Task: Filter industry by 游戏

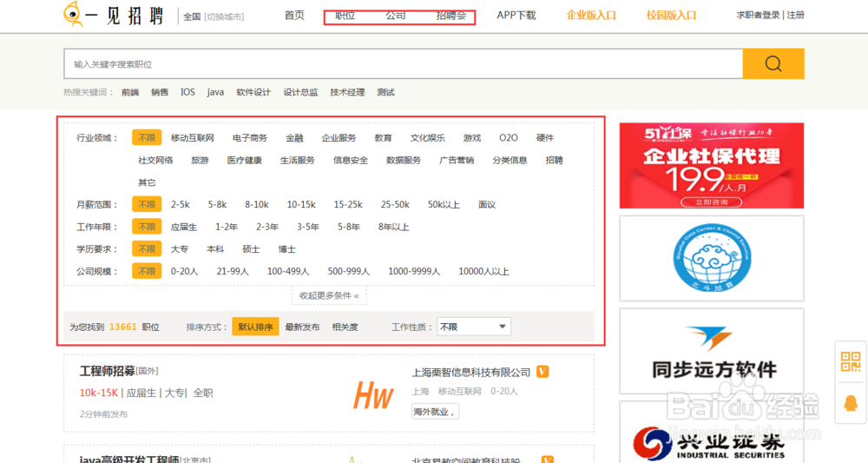Action: coord(472,137)
